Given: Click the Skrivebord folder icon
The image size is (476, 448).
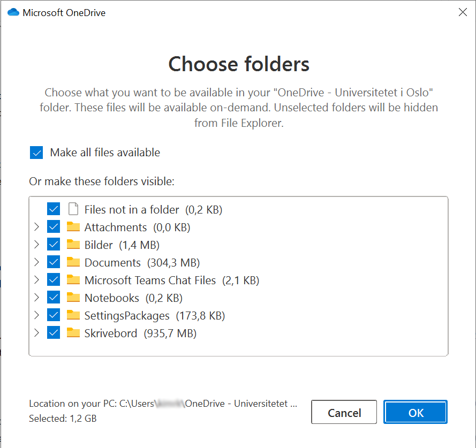Looking at the screenshot, I should point(73,333).
